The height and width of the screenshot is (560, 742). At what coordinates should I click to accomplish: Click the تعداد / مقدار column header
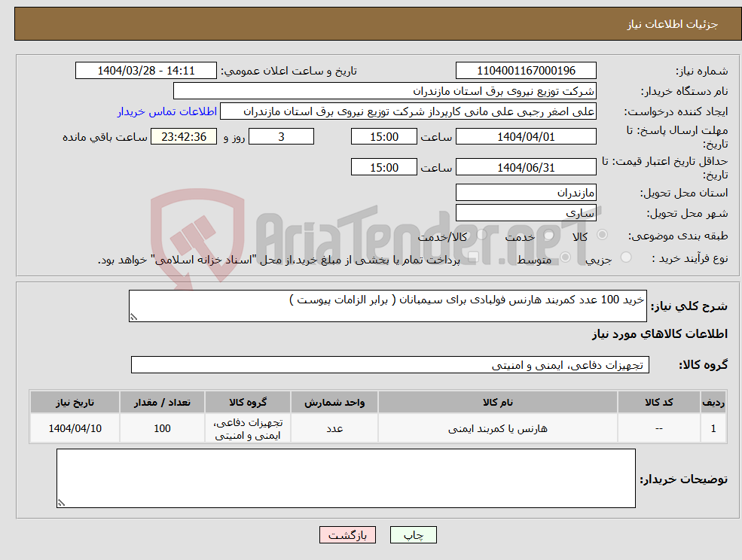(162, 402)
